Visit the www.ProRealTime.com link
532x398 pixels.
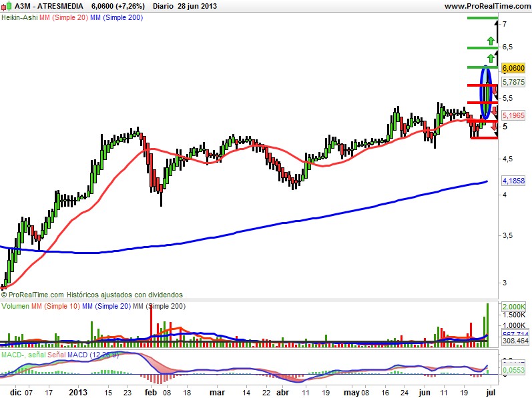click(x=487, y=6)
